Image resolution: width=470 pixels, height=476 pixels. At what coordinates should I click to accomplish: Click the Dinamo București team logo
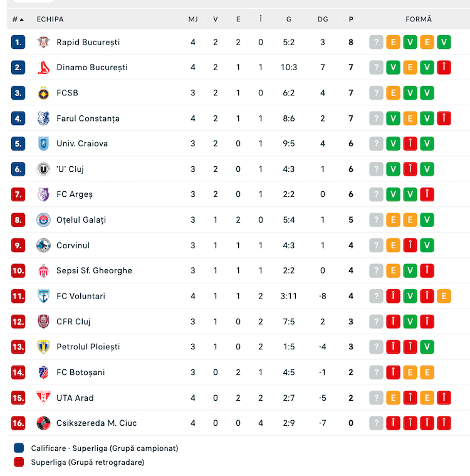(x=43, y=67)
